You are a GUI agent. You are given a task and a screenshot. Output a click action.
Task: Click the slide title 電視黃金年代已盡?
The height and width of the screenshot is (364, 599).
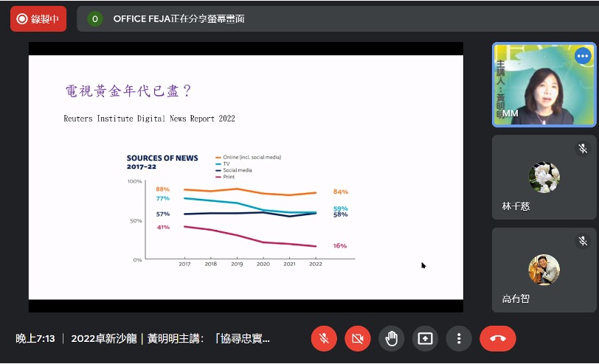128,91
